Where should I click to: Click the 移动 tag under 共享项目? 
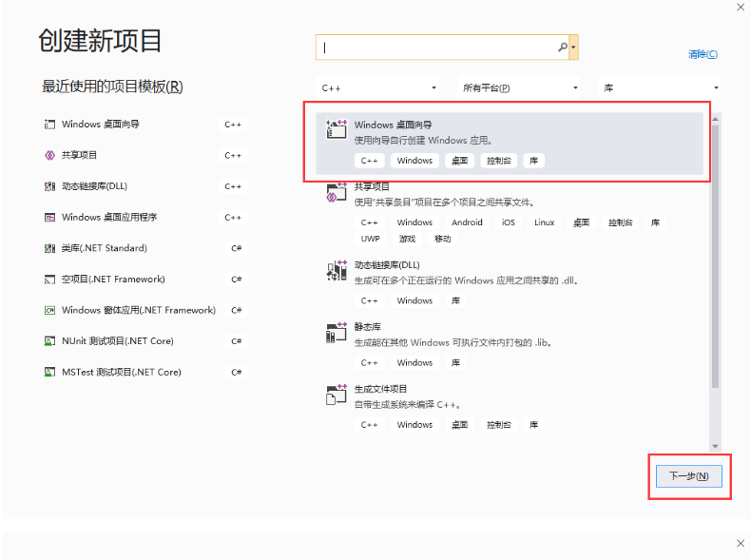tap(443, 239)
